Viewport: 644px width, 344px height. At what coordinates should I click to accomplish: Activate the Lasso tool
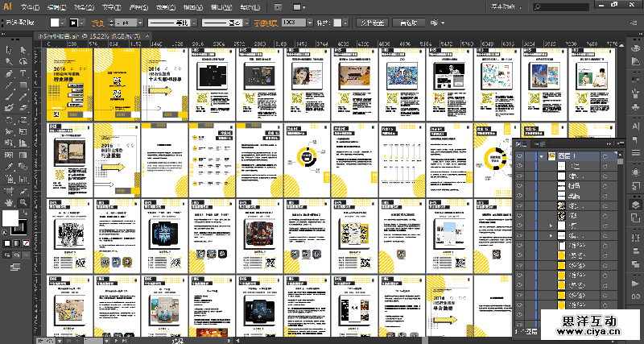(x=23, y=61)
